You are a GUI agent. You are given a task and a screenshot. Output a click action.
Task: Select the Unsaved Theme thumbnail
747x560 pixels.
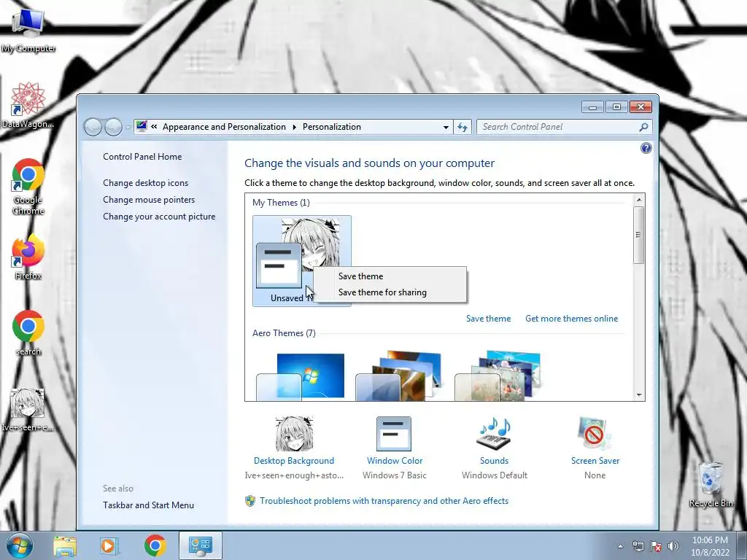pos(301,260)
